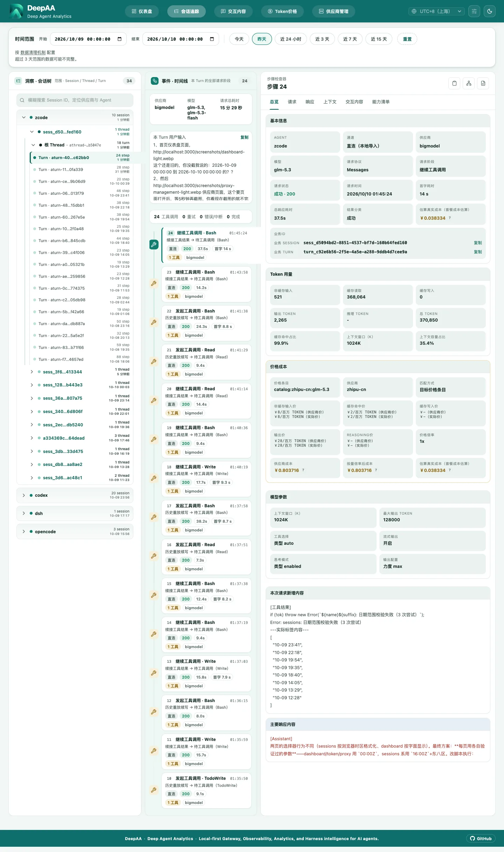Go to the 仪表盘 navigation tab
This screenshot has width=504, height=852.
coord(142,11)
